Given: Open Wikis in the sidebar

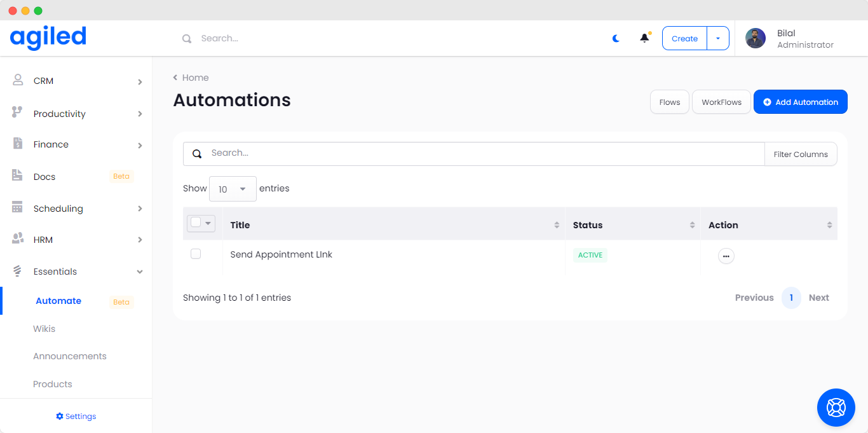Looking at the screenshot, I should click(x=44, y=329).
